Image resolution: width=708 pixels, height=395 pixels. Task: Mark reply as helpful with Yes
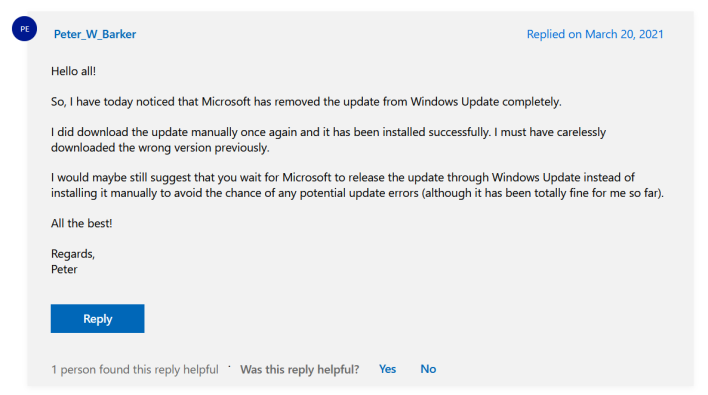tap(387, 369)
